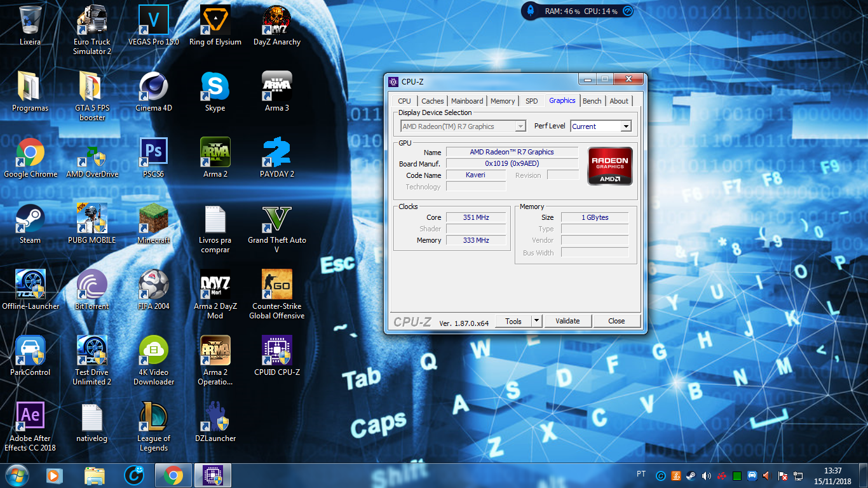
Task: Select the Skype desktop icon
Action: [x=215, y=91]
